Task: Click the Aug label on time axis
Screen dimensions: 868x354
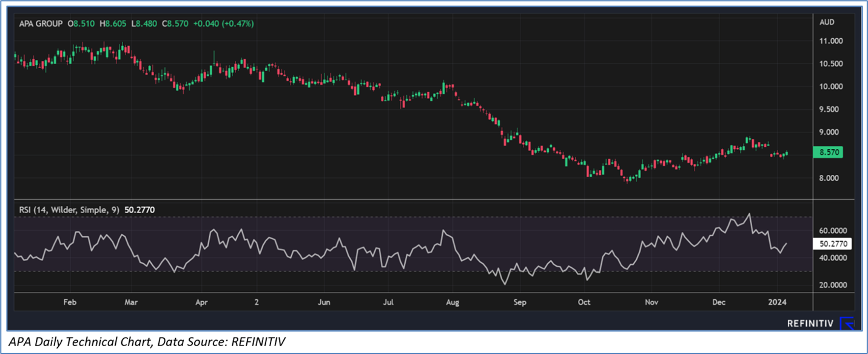Action: [x=451, y=302]
